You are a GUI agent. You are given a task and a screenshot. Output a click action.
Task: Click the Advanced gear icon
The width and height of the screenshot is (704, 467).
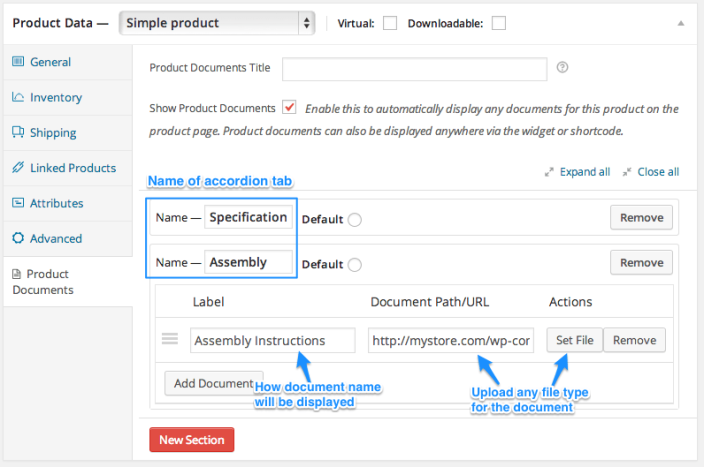pos(18,238)
